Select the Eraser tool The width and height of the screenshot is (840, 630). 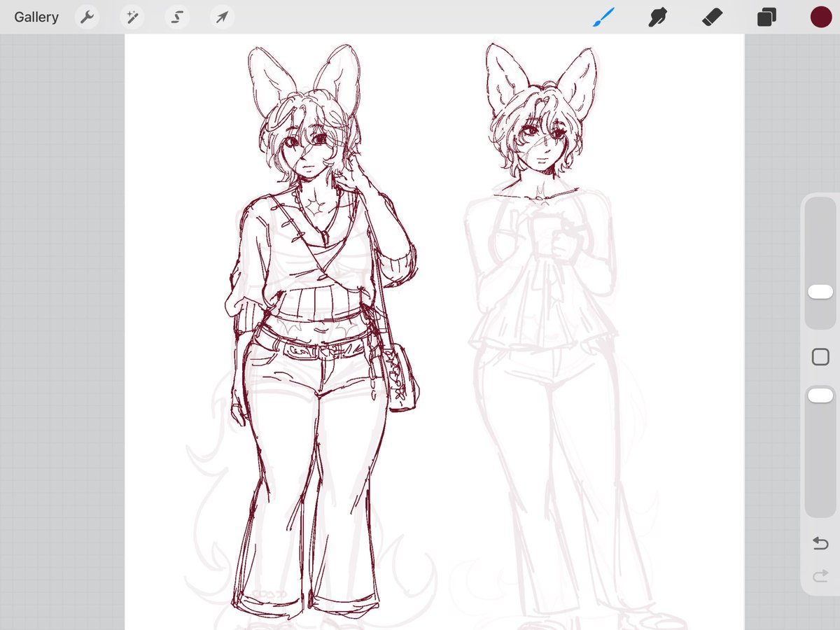712,17
